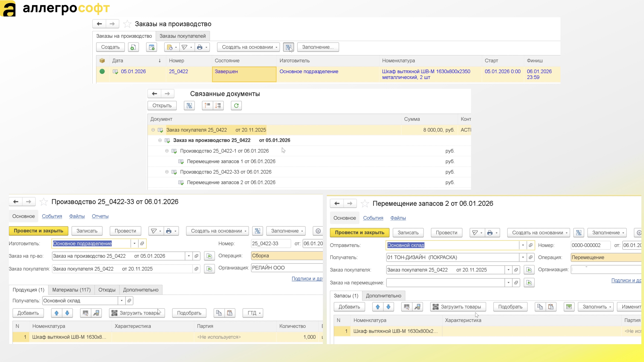Switch to Заказы покупателей tab
The image size is (644, 362).
pos(183,36)
